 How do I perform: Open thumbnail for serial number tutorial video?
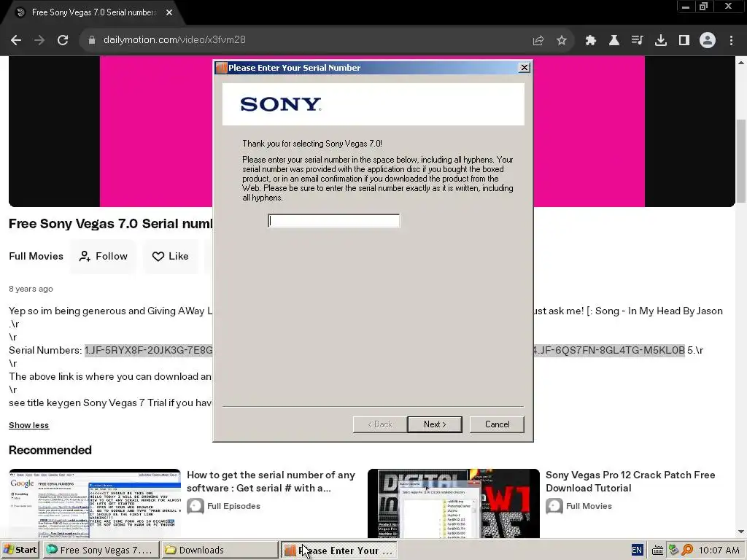(x=95, y=503)
